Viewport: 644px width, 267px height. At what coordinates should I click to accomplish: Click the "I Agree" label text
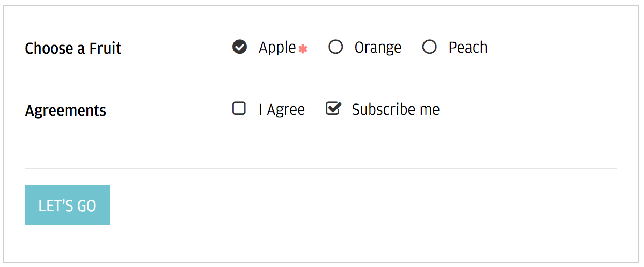282,110
